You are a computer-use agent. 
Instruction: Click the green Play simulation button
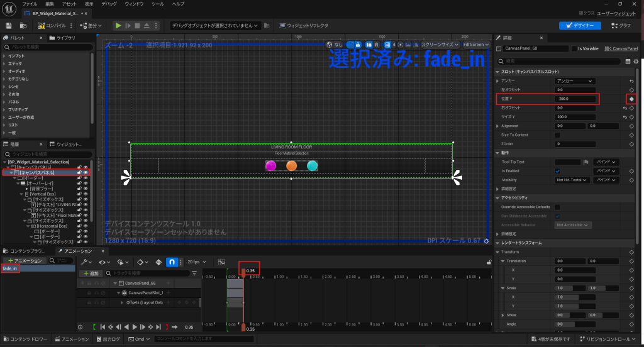point(118,25)
